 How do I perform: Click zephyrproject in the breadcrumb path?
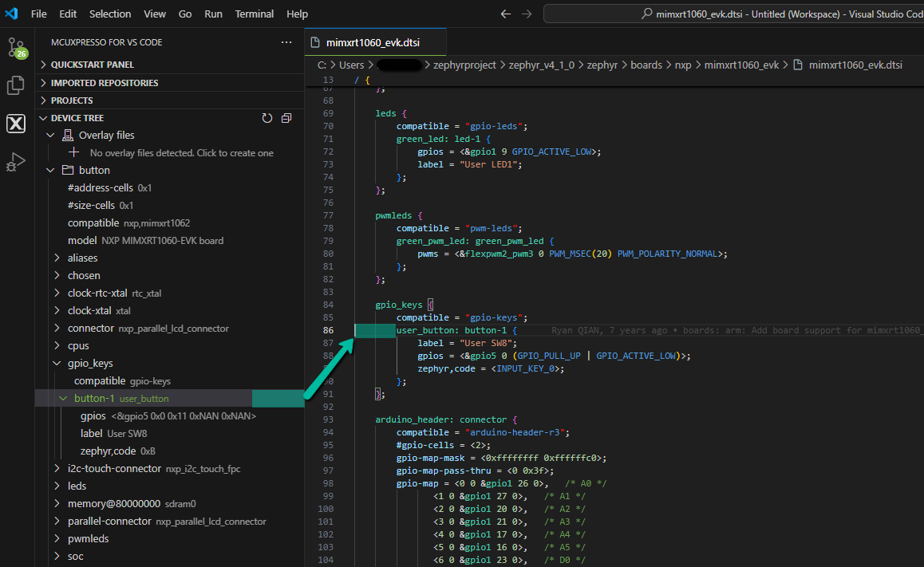click(464, 65)
